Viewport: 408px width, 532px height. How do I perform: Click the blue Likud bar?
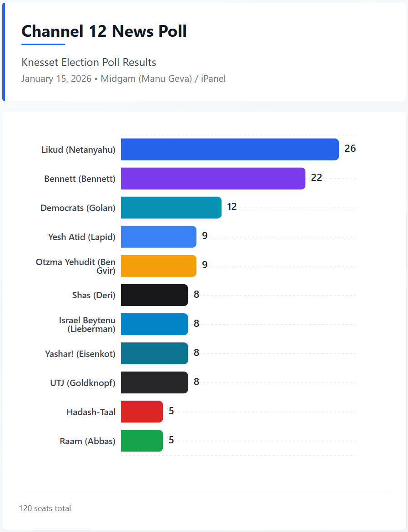[230, 149]
